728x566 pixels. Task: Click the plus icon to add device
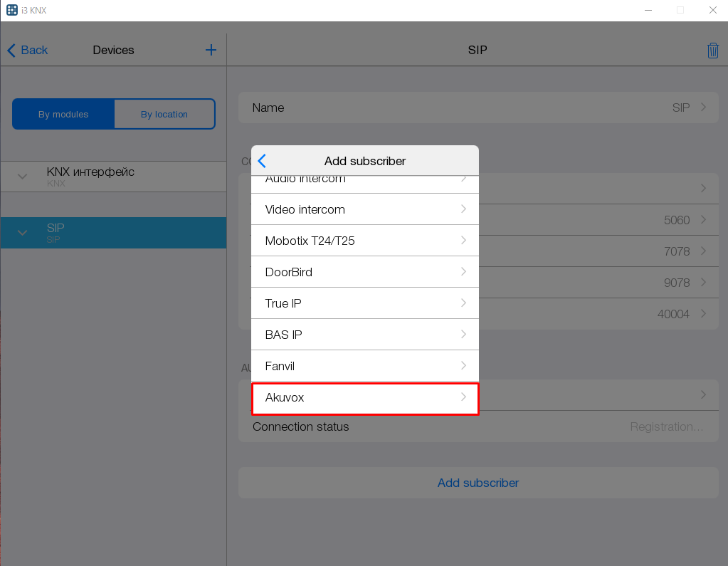pos(211,50)
